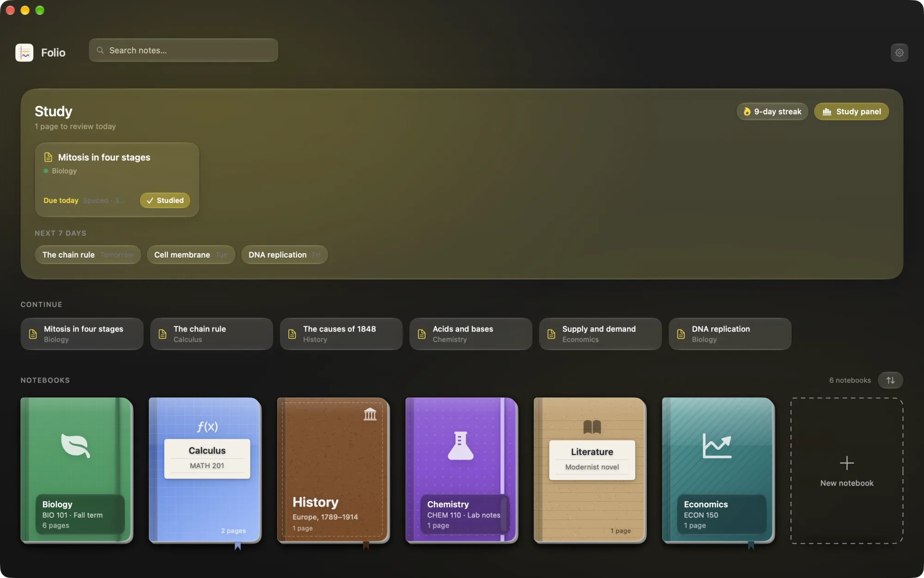Click the f(x) icon on Calculus notebook

pos(207,426)
